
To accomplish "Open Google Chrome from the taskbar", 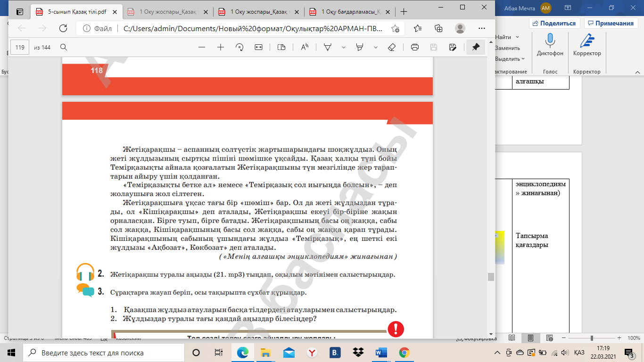I will [x=404, y=353].
